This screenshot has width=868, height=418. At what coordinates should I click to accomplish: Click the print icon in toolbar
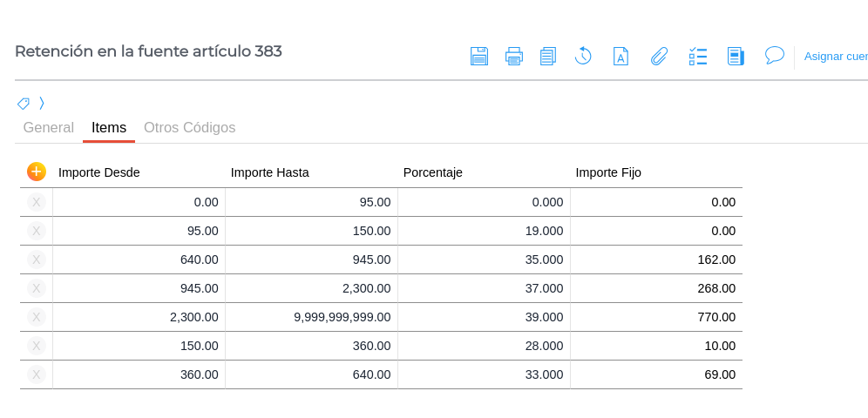click(514, 57)
